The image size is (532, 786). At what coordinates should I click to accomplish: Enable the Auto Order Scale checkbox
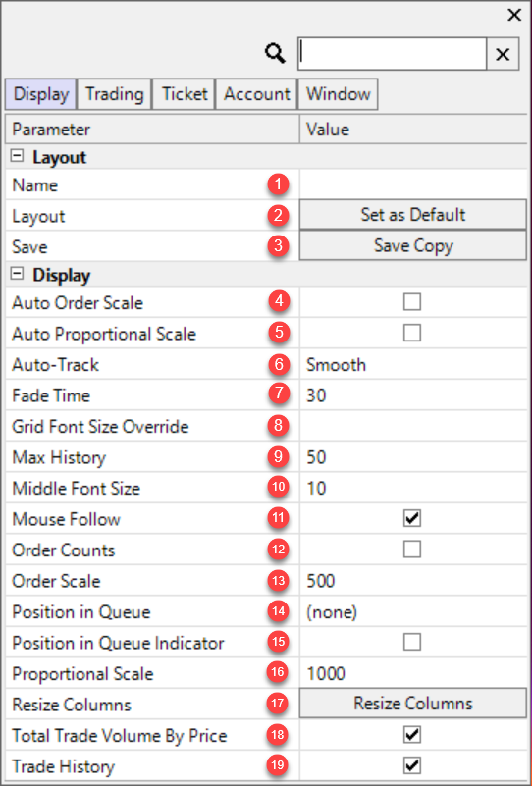(x=412, y=302)
